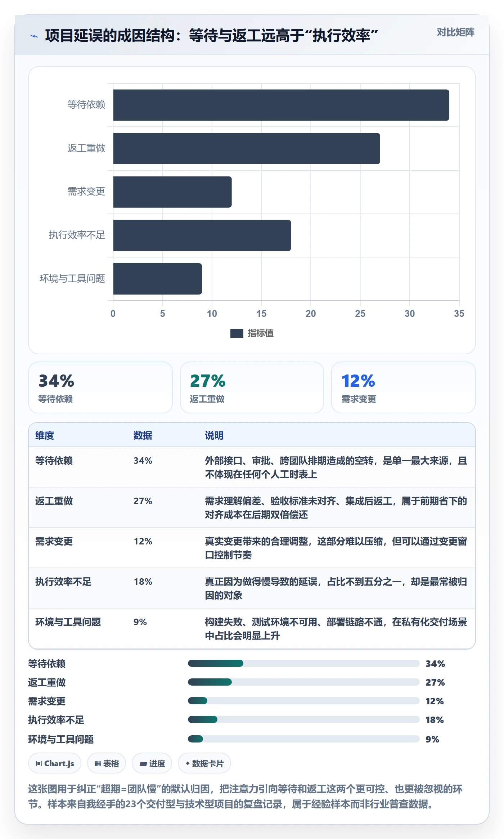The height and width of the screenshot is (839, 504).
Task: Select the 等待依赖 table row name
Action: click(54, 461)
